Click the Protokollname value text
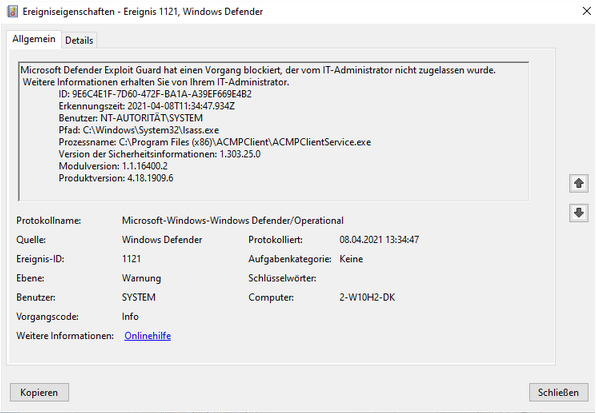This screenshot has height=413, width=596. [x=233, y=221]
